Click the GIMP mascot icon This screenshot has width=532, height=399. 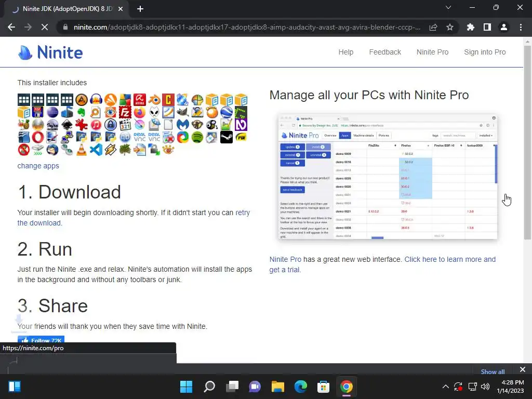[183, 112]
